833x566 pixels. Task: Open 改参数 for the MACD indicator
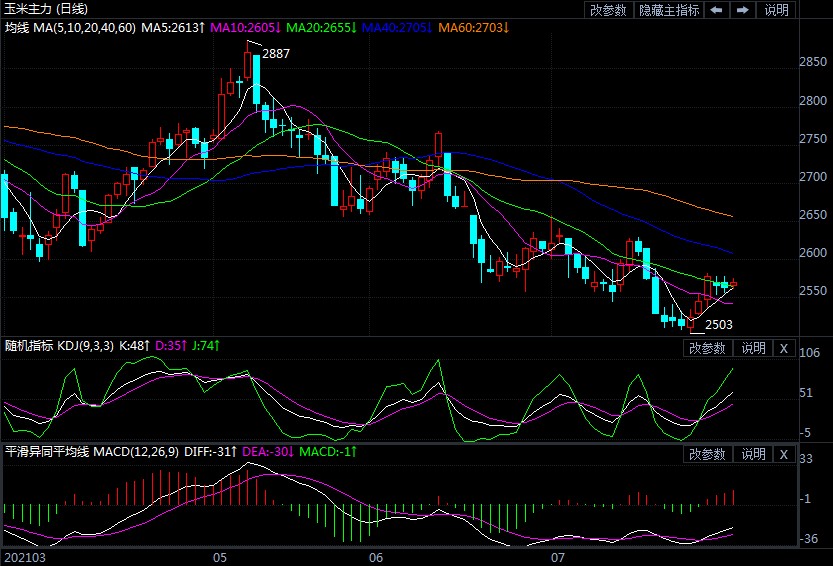(708, 454)
